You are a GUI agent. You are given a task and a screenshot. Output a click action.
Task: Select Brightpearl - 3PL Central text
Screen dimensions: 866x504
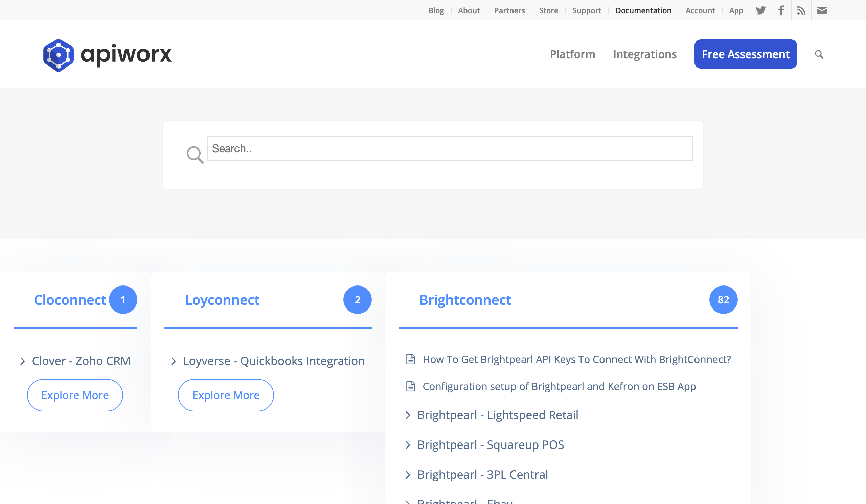tap(483, 475)
